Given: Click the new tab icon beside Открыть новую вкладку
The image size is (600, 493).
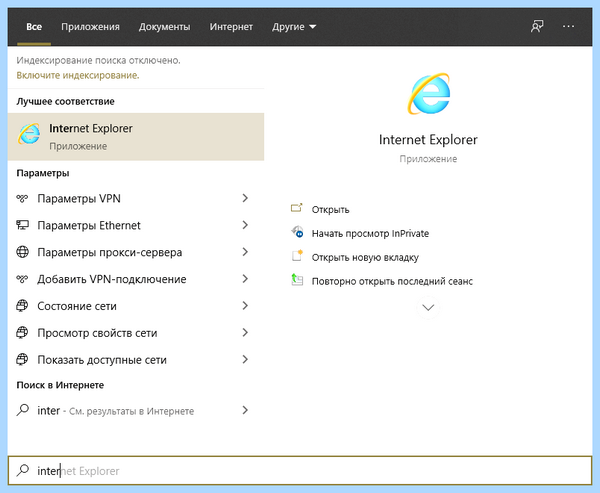Looking at the screenshot, I should coord(297,256).
